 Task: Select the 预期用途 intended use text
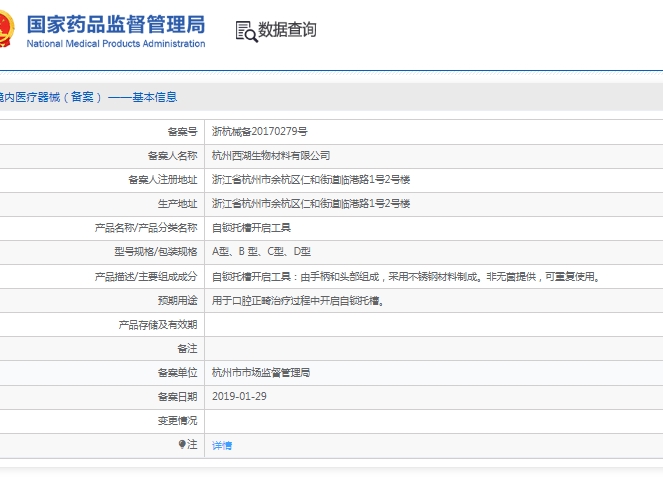[298, 301]
